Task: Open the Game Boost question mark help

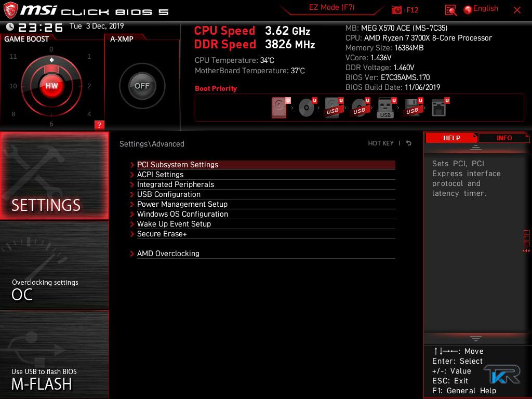Action: click(99, 125)
